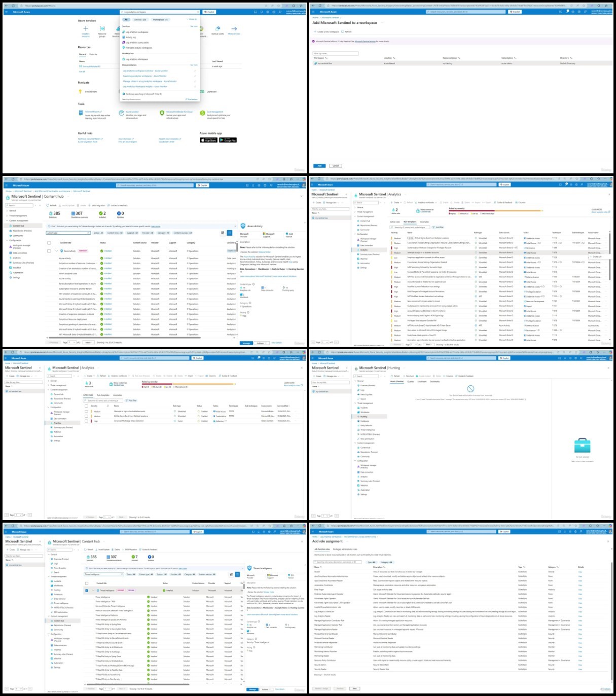Viewport: 616px width, 696px height.
Task: Switch to Anomalies tab in Active rules panel
Action: (x=118, y=395)
